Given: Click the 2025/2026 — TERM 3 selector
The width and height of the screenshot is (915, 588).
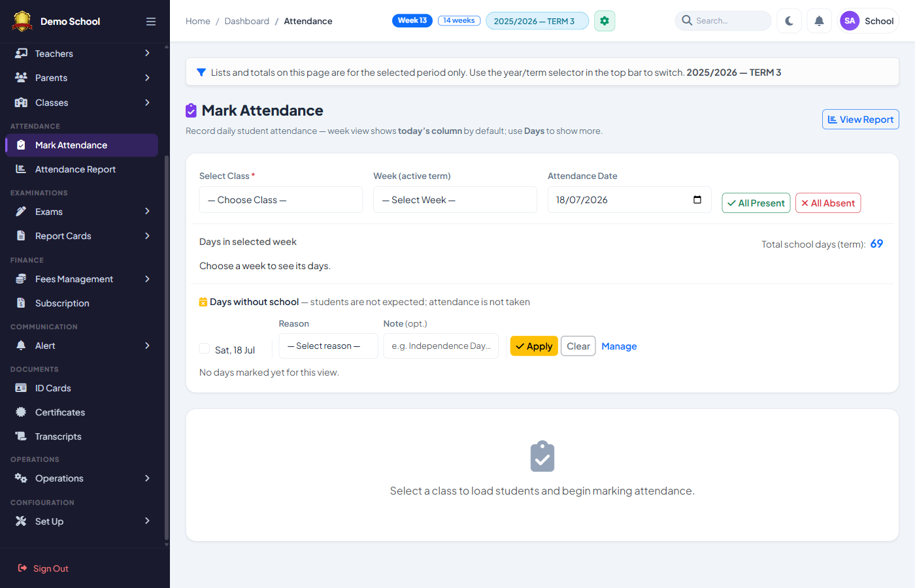Looking at the screenshot, I should [x=537, y=21].
